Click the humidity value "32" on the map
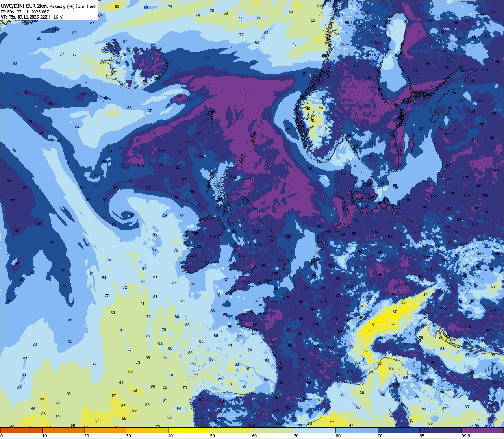 click(379, 363)
